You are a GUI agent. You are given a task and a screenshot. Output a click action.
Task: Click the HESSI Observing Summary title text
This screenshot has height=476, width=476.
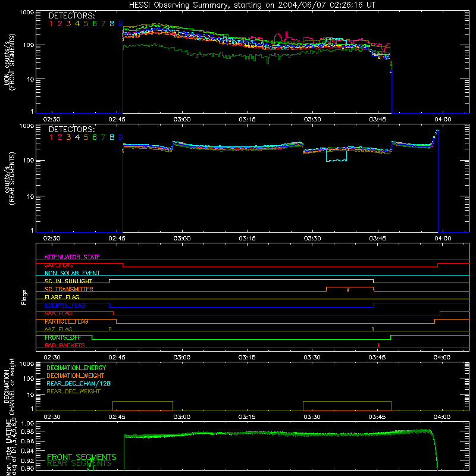[252, 5]
